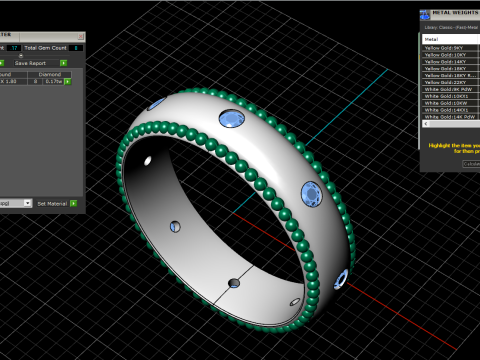Click the slider handle below the gem count

[x=21, y=56]
